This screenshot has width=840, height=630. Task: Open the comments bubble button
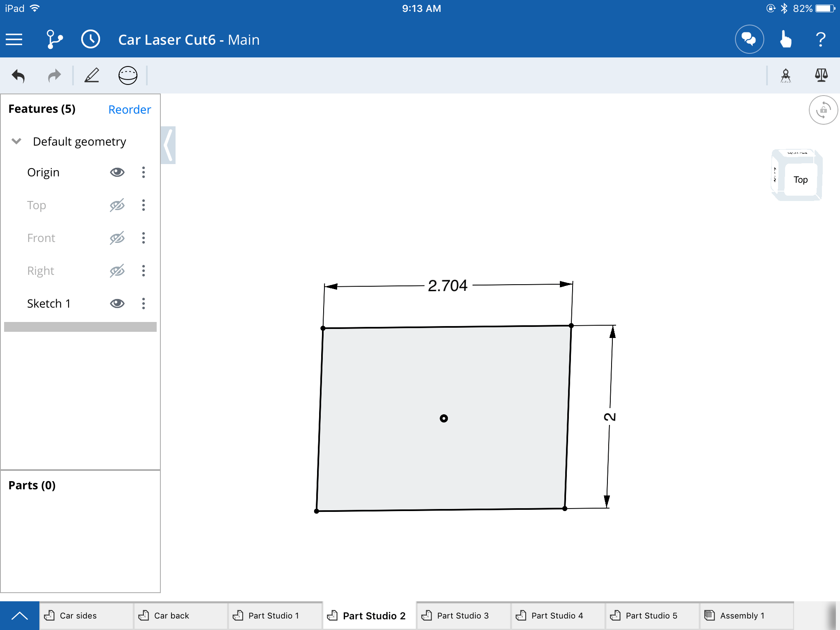coord(749,39)
